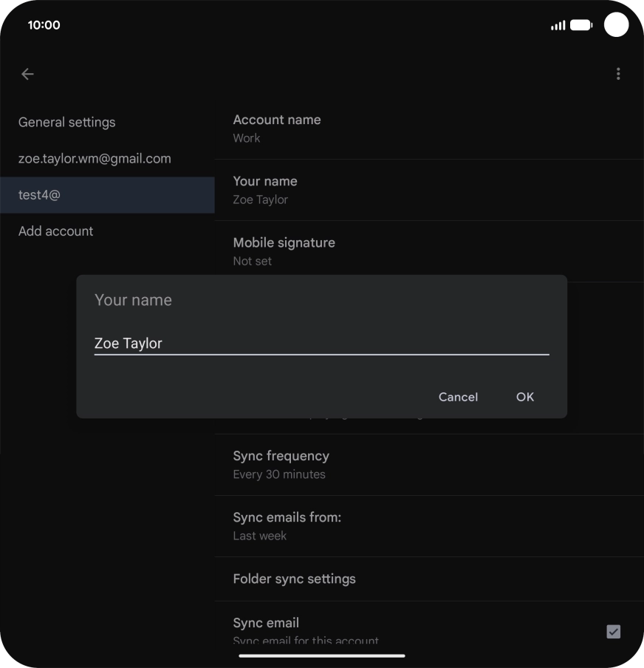644x668 pixels.
Task: Tap the home gesture bar
Action: click(x=322, y=655)
